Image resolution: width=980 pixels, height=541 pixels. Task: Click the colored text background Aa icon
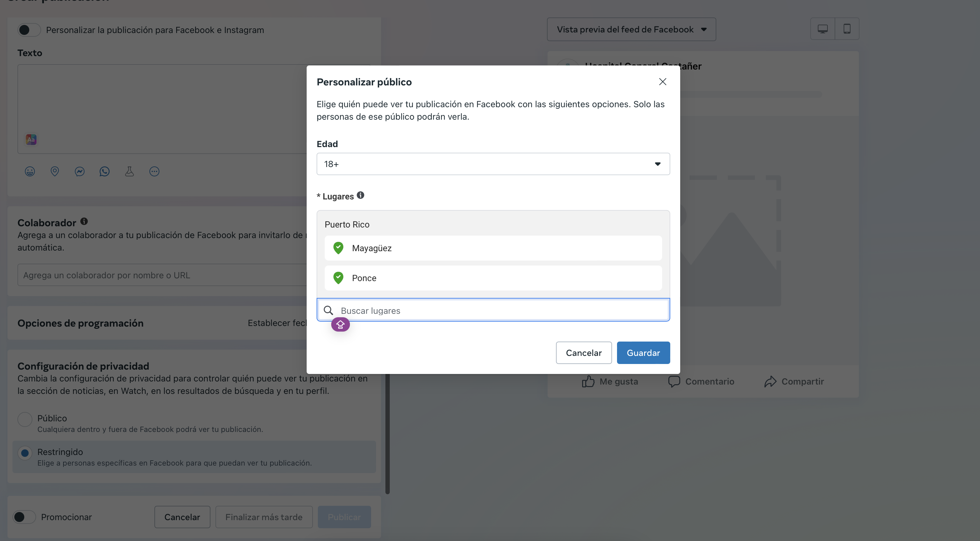(x=31, y=139)
